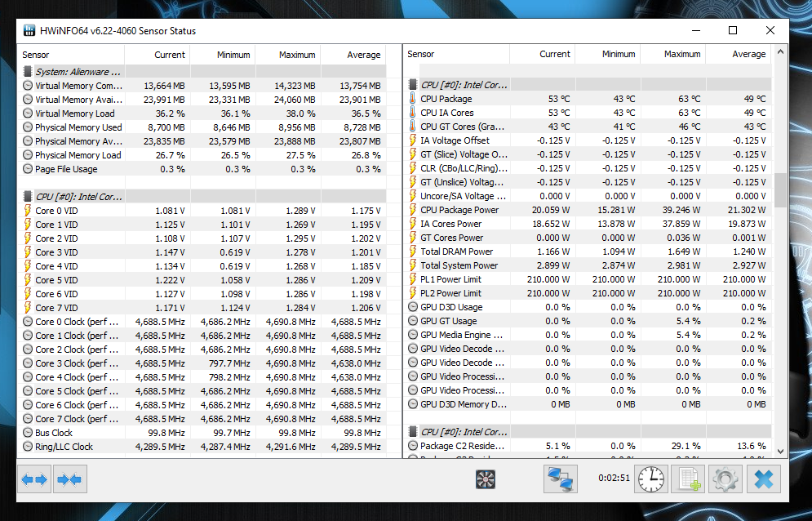Select the Physical Memory Used row
The image size is (812, 521).
click(202, 127)
